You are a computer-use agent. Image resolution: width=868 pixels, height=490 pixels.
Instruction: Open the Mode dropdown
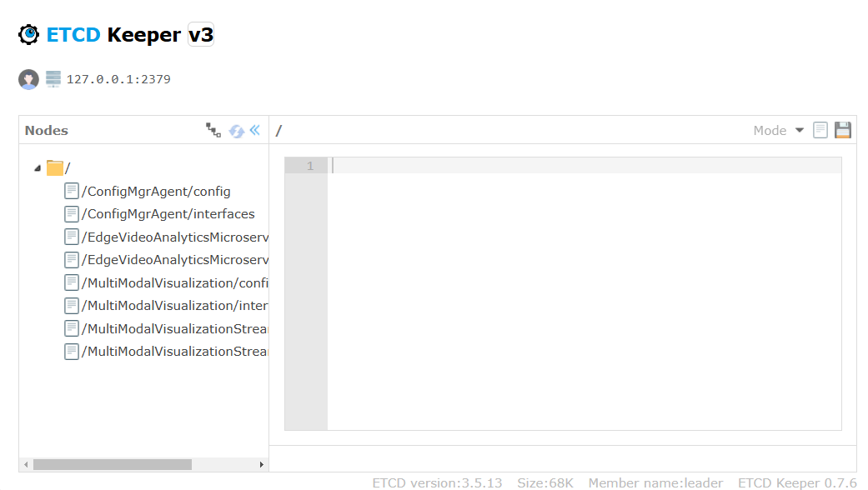tap(778, 131)
